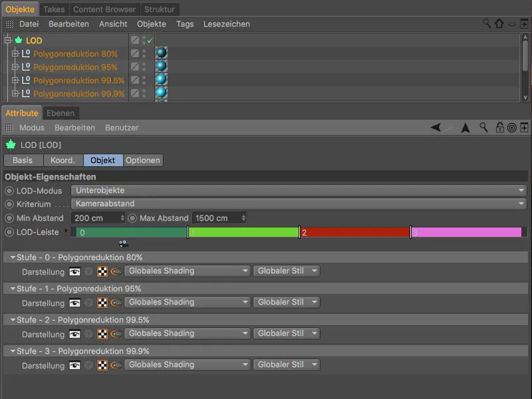Click the enhanced OpenGL icon in Stufe 0

point(116,271)
